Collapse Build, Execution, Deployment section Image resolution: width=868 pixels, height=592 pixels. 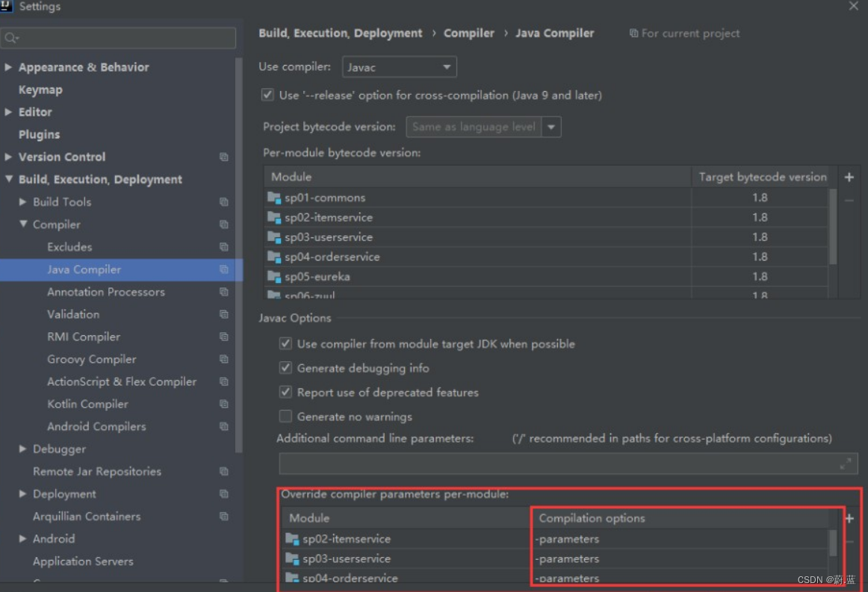tap(8, 179)
